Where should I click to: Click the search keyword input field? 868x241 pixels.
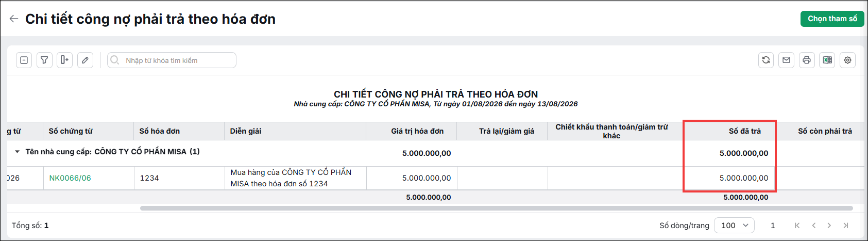pos(172,60)
